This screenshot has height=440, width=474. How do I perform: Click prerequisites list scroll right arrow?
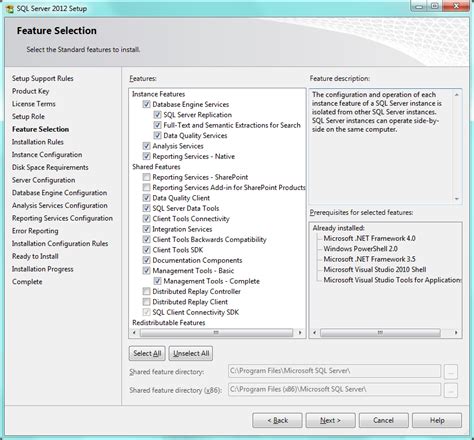pos(456,333)
